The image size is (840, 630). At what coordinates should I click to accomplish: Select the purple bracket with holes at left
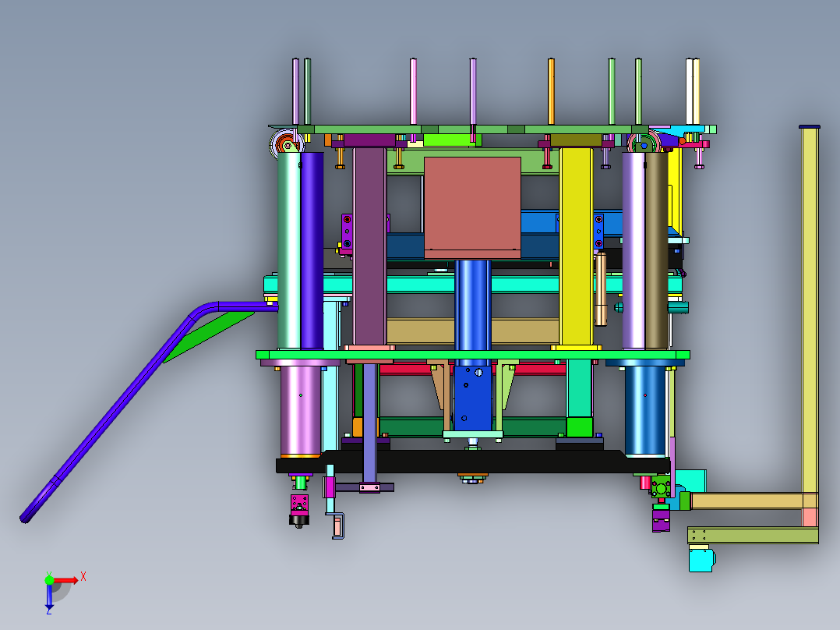348,232
